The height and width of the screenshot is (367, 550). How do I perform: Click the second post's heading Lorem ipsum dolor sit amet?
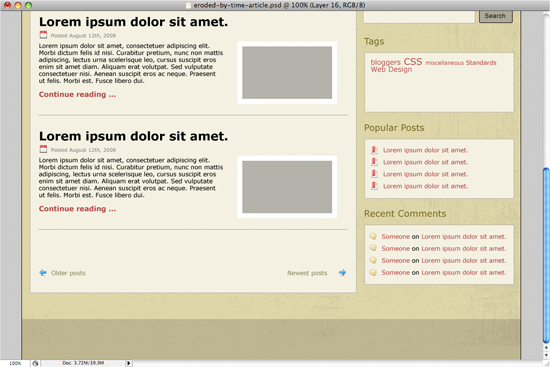click(133, 136)
